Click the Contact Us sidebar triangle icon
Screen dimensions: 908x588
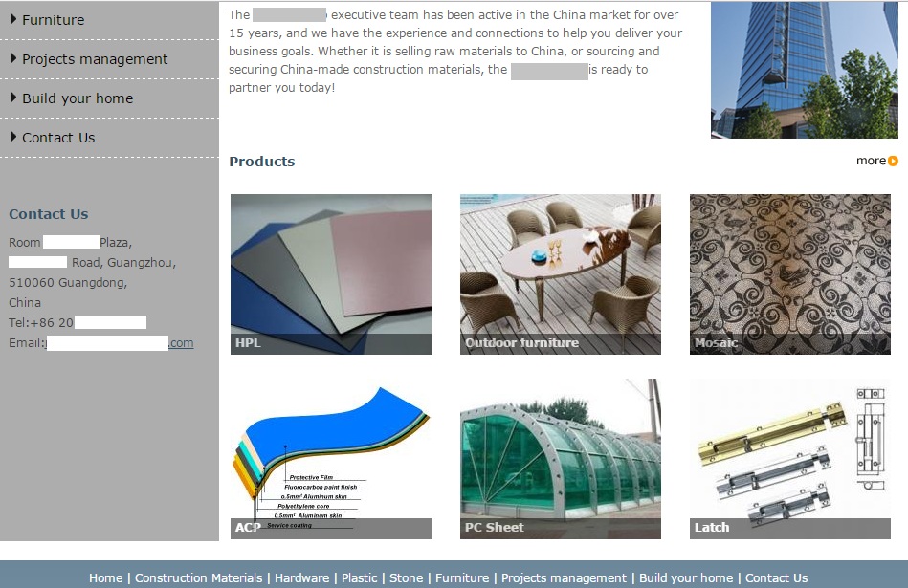[x=13, y=137]
